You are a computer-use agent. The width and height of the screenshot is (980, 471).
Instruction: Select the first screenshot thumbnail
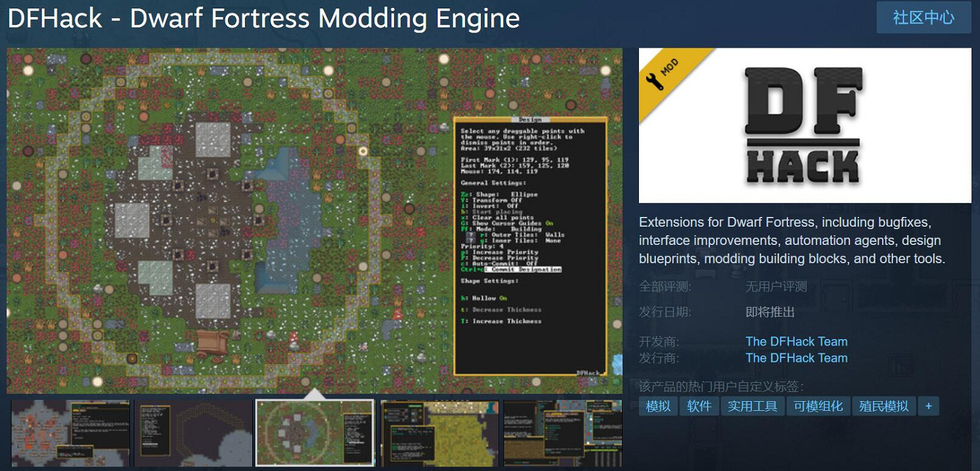point(70,432)
